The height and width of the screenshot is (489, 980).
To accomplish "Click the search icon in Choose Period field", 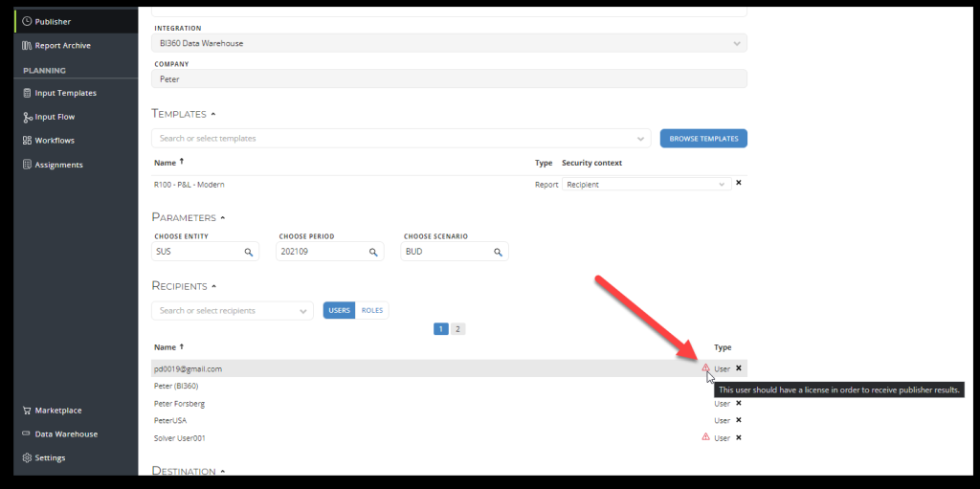I will coord(371,252).
